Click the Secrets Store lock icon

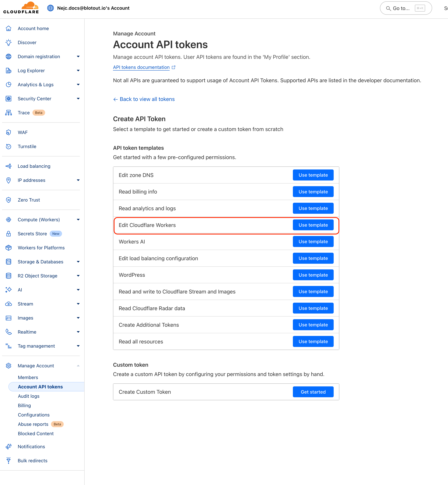tap(9, 234)
